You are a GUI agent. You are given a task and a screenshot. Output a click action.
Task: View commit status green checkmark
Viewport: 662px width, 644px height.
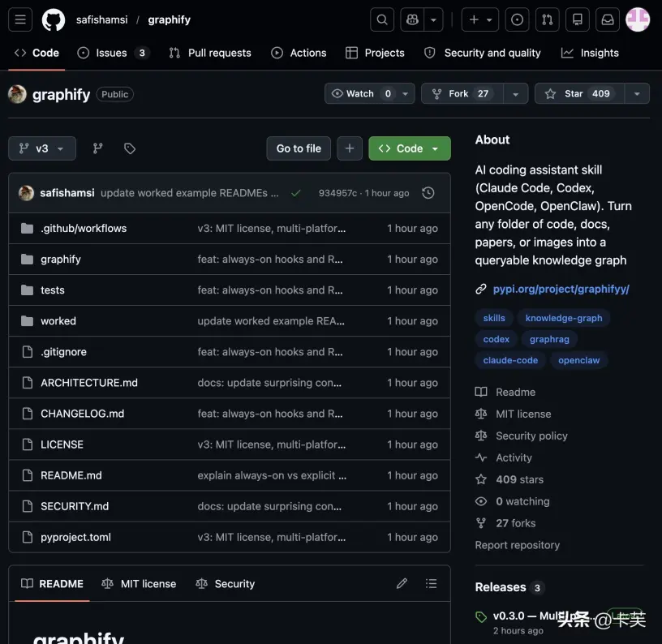[296, 193]
